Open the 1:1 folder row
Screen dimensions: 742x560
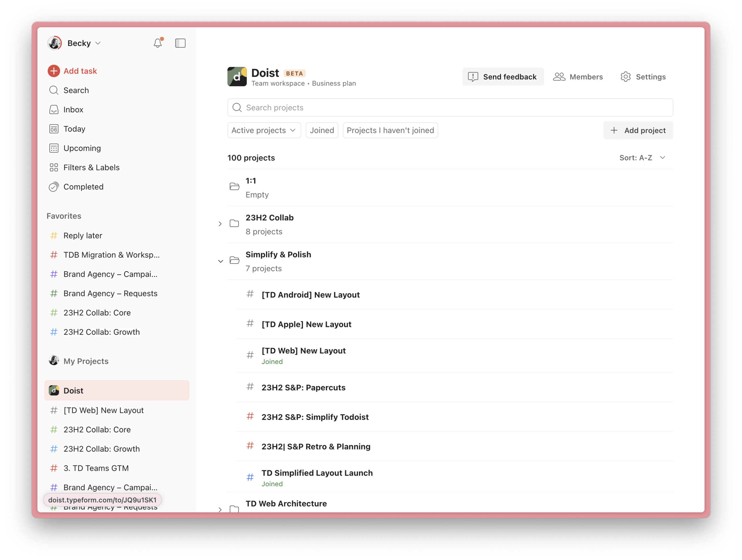tap(450, 188)
